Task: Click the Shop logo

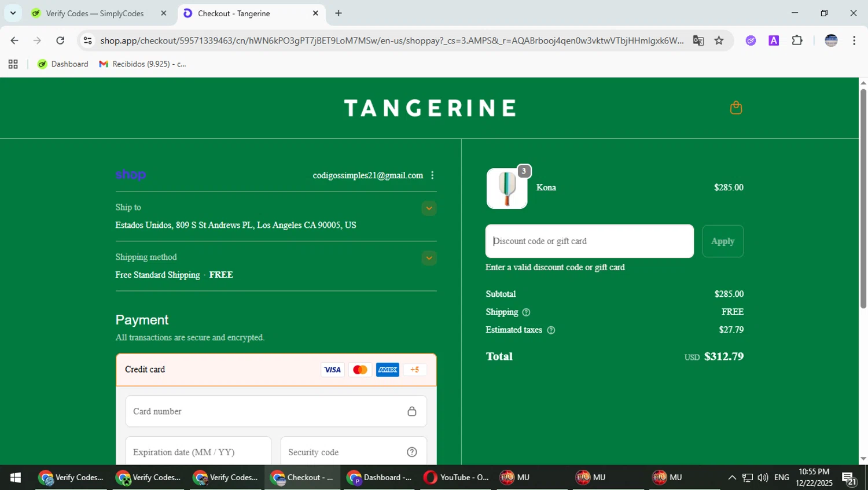Action: point(131,175)
